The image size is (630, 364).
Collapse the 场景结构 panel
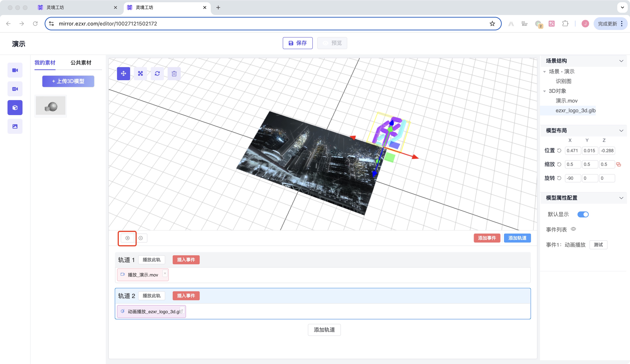pos(621,61)
